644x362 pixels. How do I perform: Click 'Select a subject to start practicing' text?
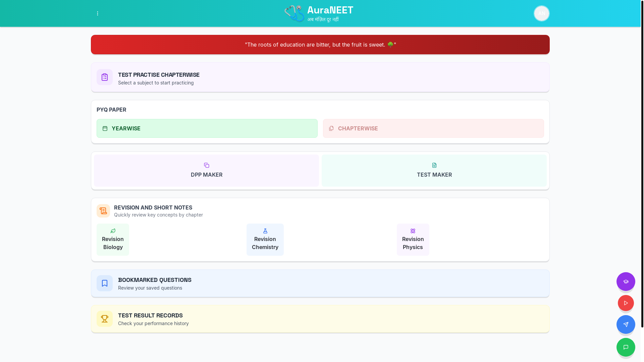point(156,83)
